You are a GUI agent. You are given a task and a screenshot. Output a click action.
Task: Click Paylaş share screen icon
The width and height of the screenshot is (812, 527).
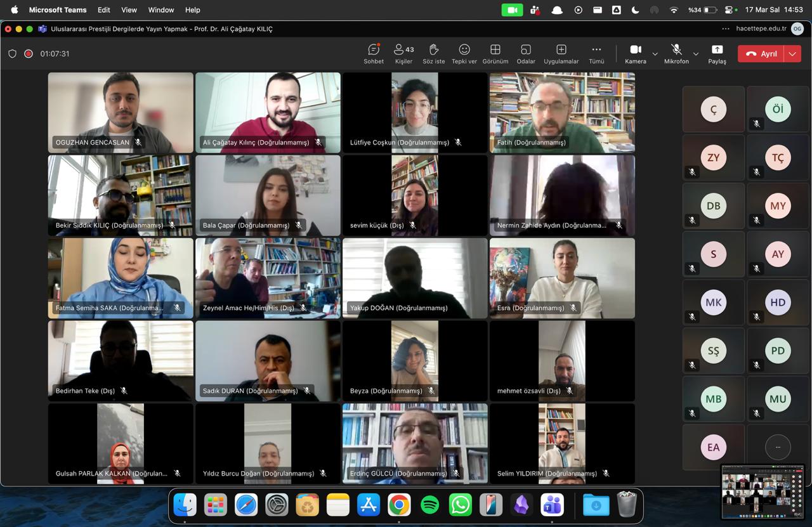pos(717,53)
